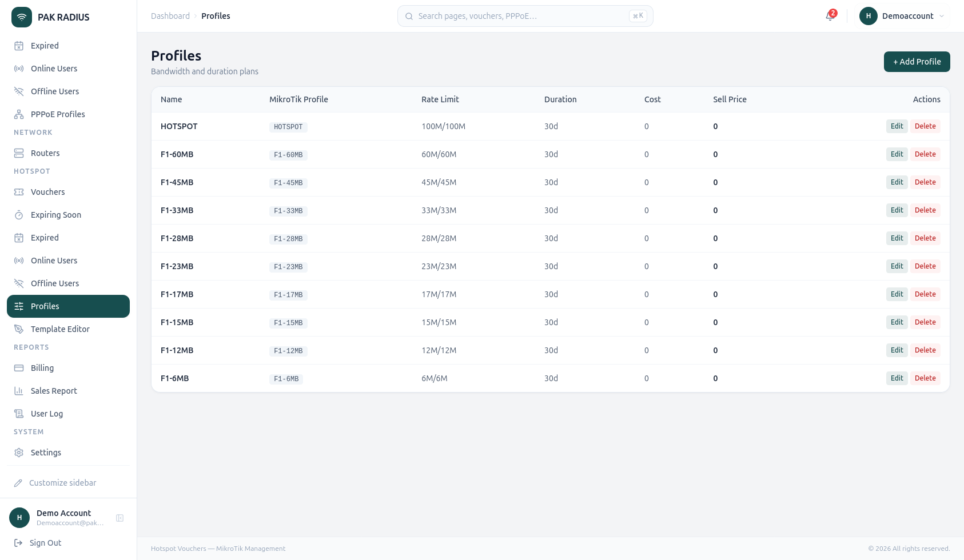This screenshot has width=964, height=560.
Task: Edit the F1-45MB profile
Action: pos(897,182)
